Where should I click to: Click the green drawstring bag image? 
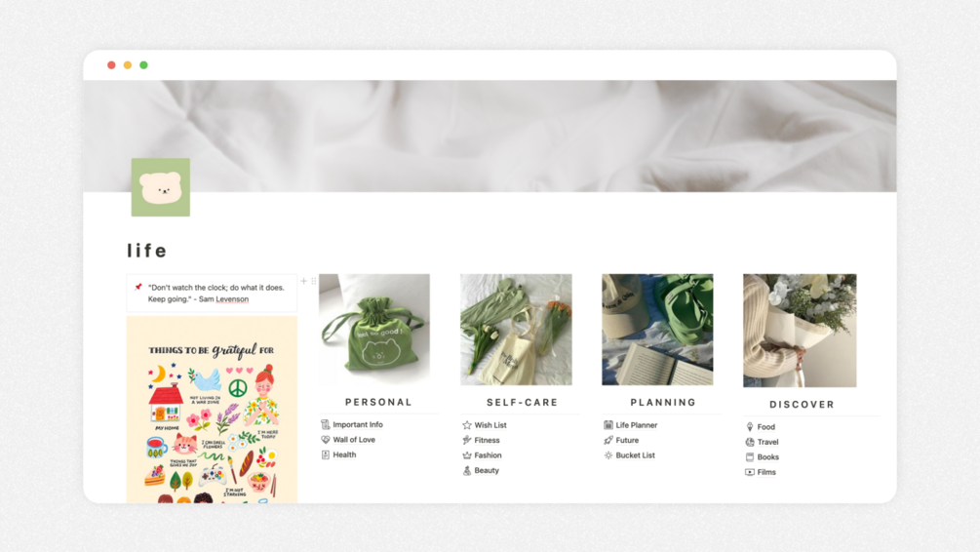[374, 330]
